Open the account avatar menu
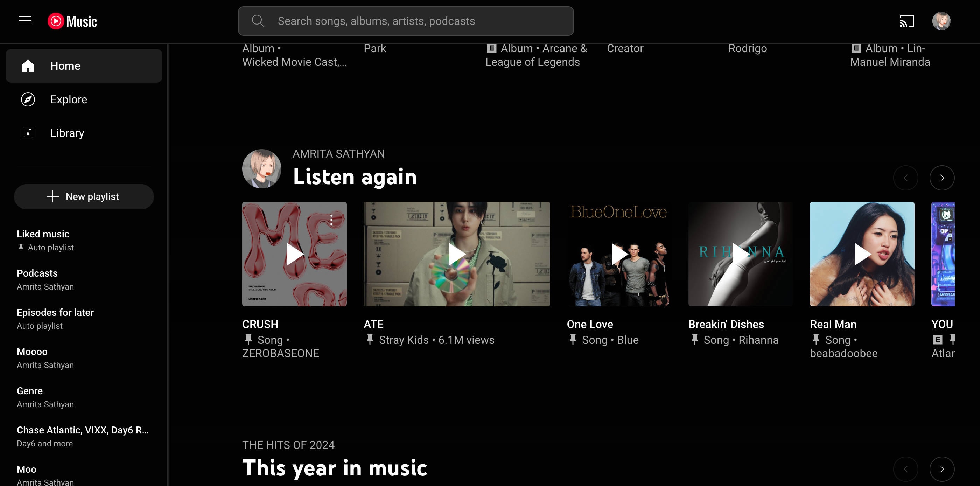 941,21
